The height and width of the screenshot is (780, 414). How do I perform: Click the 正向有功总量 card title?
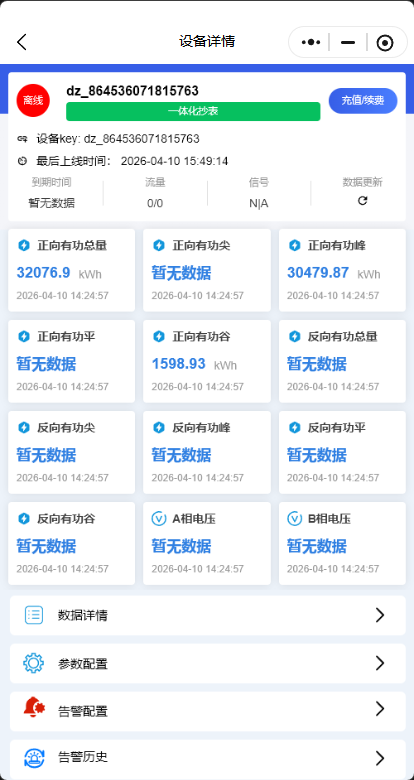coord(72,245)
